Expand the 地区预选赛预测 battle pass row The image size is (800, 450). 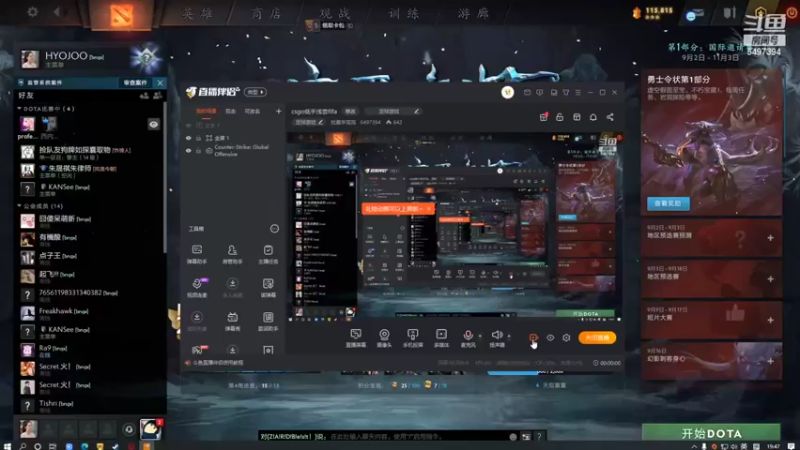click(711, 237)
